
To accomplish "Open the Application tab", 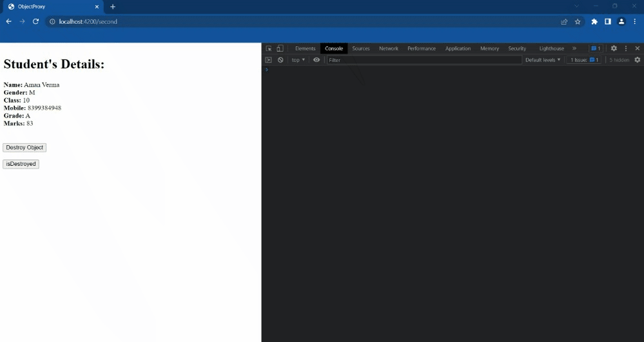I will coord(458,48).
